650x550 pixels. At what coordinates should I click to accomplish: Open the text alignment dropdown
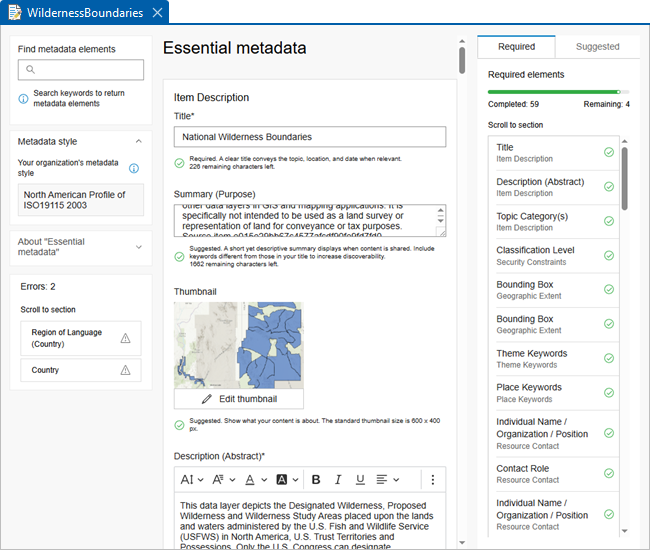(x=388, y=480)
